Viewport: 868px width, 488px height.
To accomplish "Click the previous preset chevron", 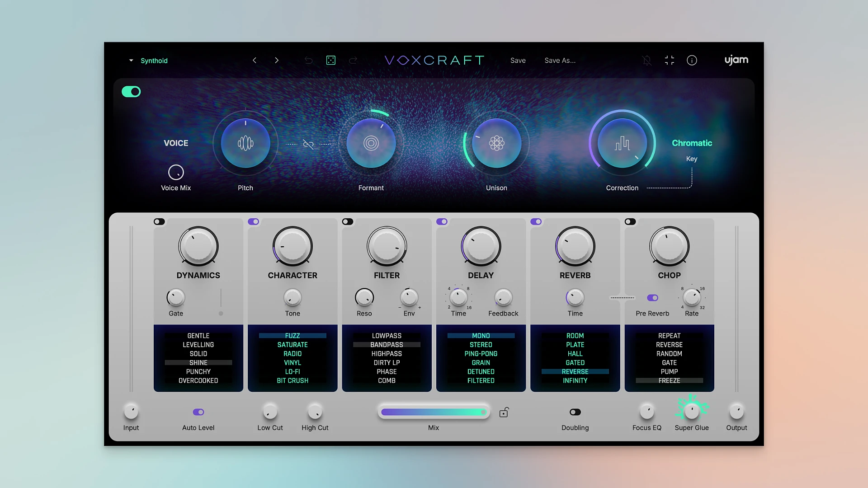I will pyautogui.click(x=255, y=60).
